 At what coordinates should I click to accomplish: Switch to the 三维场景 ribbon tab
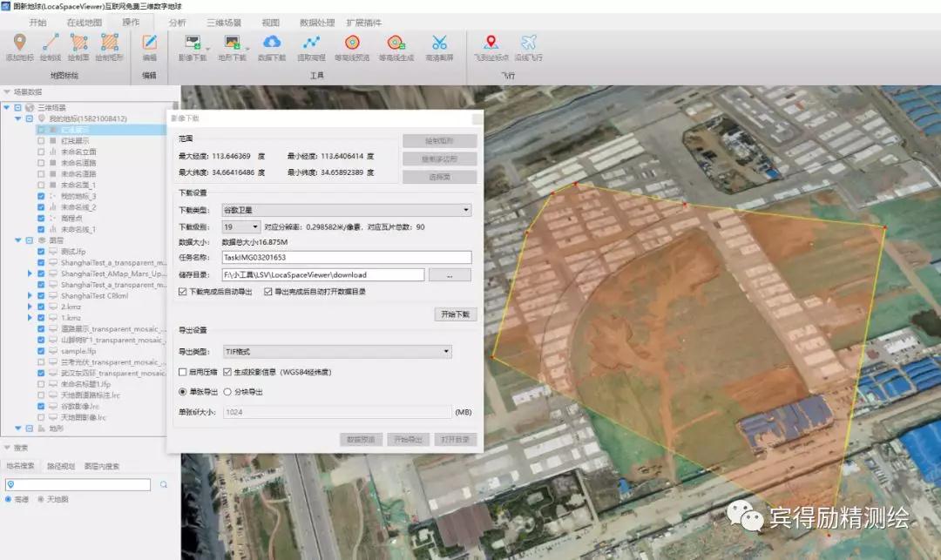[224, 22]
